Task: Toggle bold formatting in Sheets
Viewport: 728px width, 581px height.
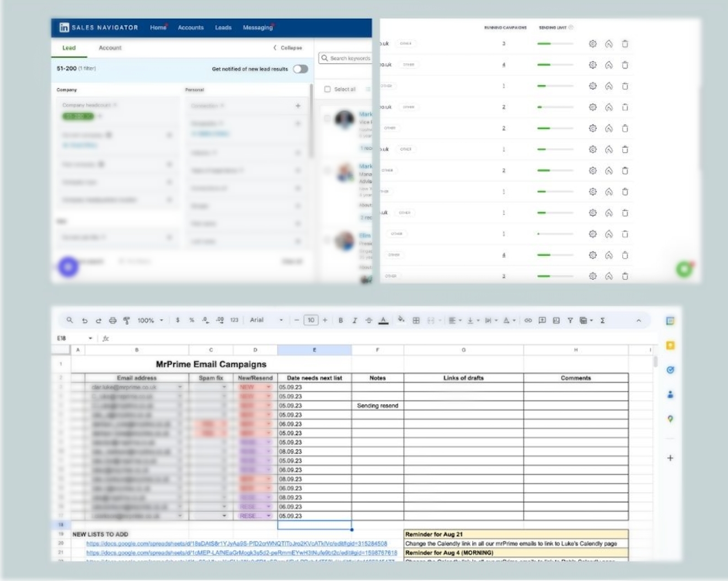Action: pyautogui.click(x=341, y=320)
